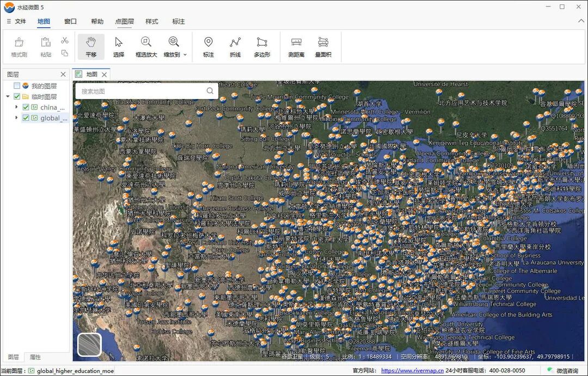This screenshot has width=588, height=376.
Task: Open the 窗口 ribbon tab
Action: [x=70, y=21]
